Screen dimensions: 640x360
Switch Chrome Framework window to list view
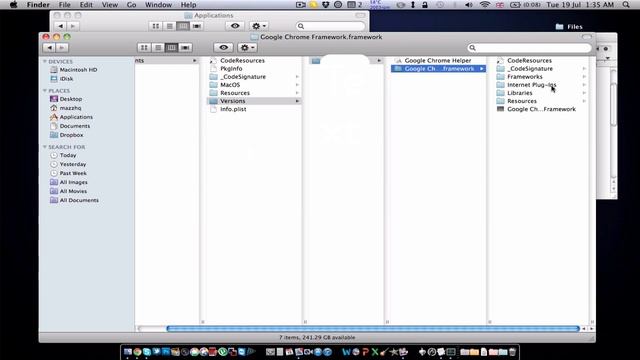coord(158,48)
